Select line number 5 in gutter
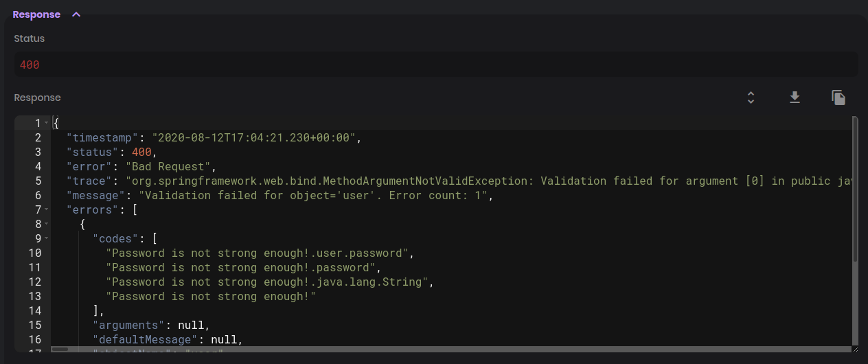The height and width of the screenshot is (364, 868). [x=38, y=181]
